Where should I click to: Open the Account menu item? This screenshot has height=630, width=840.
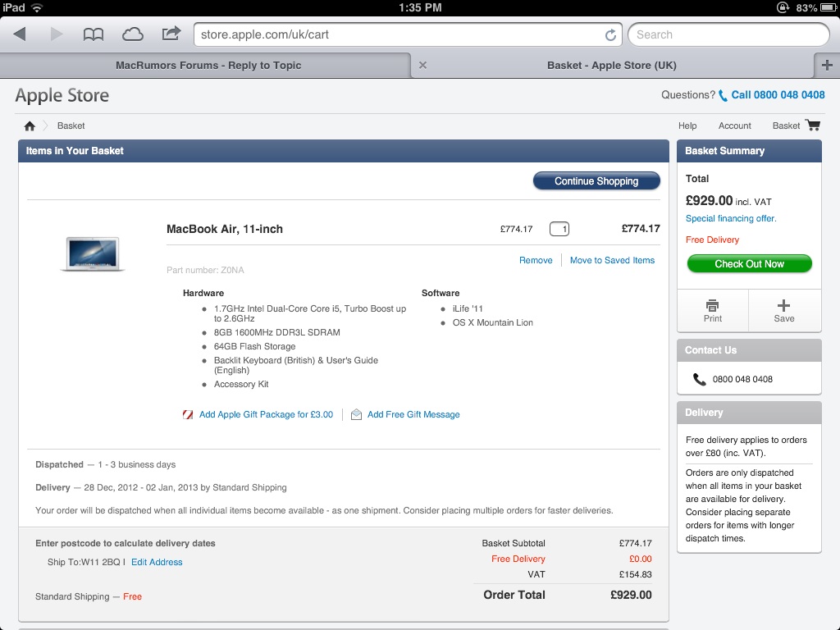tap(734, 126)
